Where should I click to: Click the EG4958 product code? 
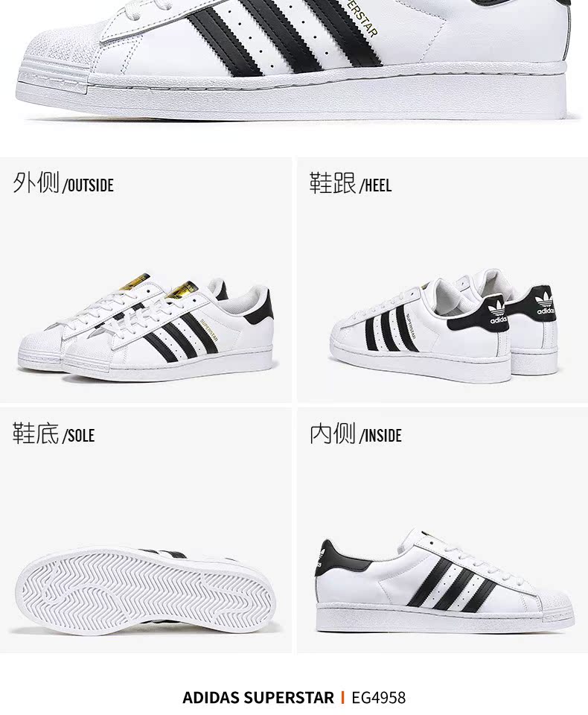378,698
